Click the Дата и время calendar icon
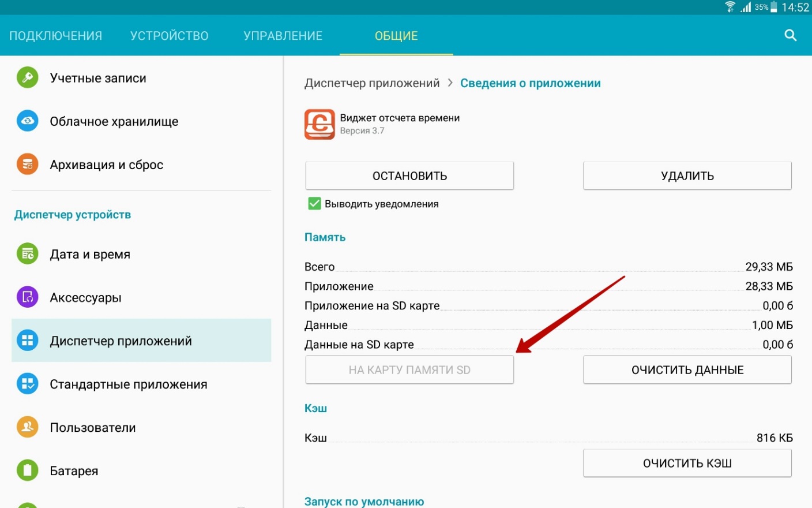This screenshot has width=812, height=508. click(27, 253)
